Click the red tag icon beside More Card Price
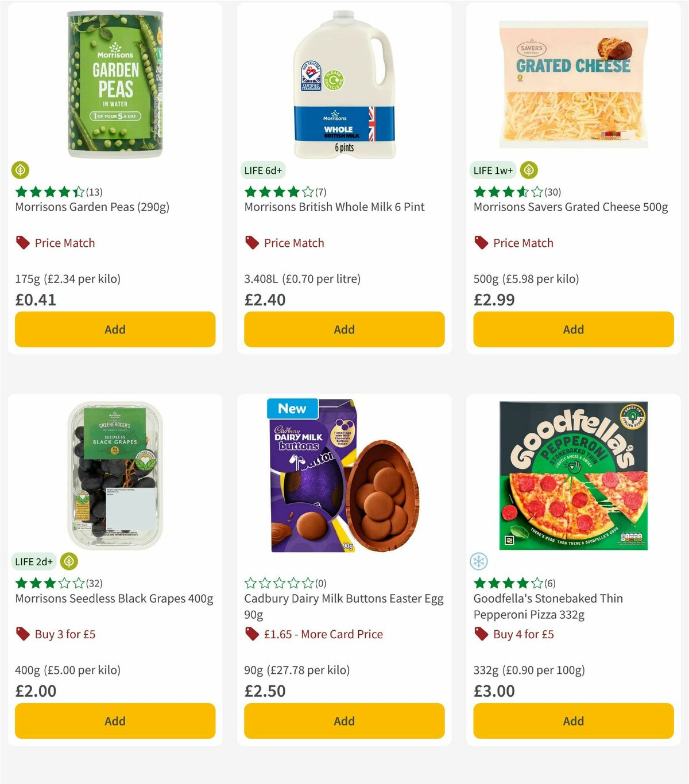 click(251, 634)
